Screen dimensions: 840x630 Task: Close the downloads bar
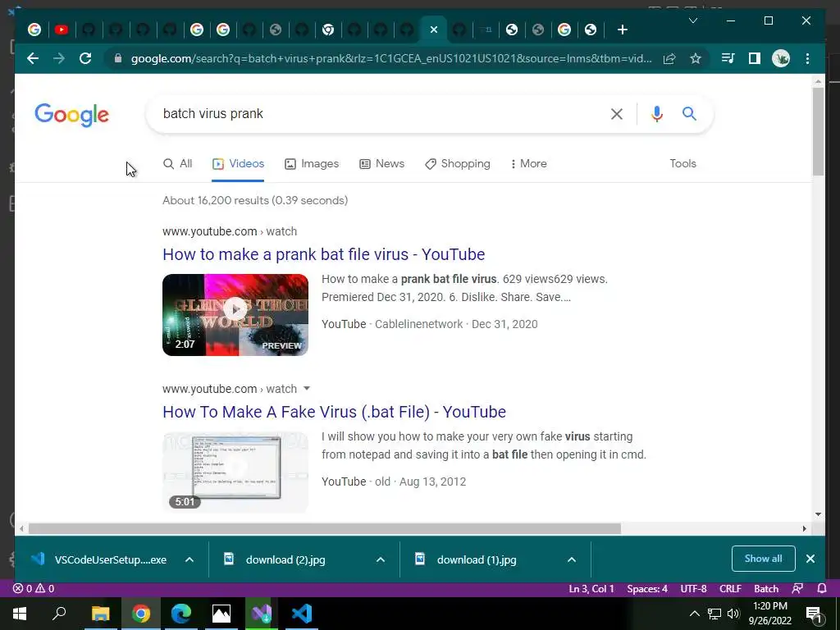(x=810, y=559)
